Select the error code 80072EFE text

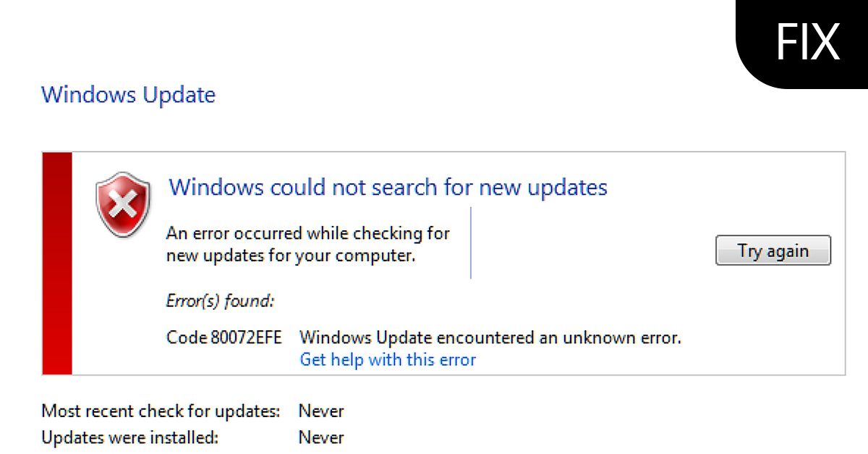tap(224, 337)
